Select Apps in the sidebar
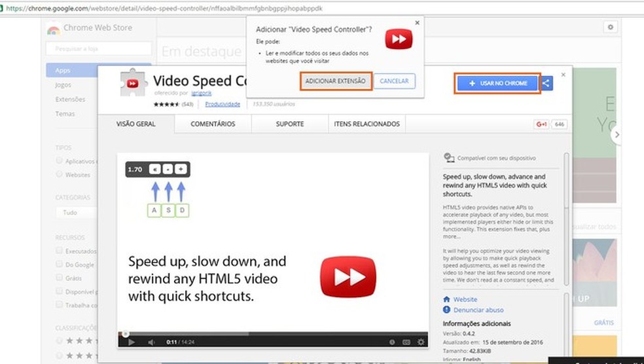The height and width of the screenshot is (364, 644). pyautogui.click(x=99, y=70)
